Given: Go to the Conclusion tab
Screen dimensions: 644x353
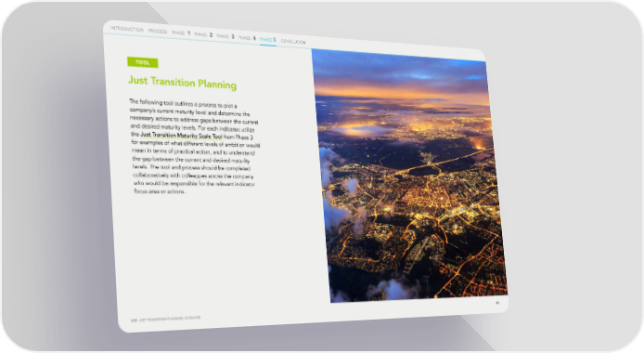Looking at the screenshot, I should [293, 42].
